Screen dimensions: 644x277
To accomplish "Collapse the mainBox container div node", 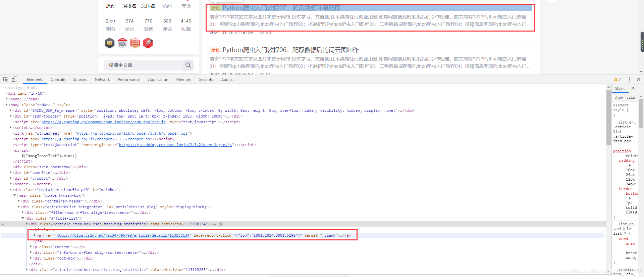I will 11,190.
